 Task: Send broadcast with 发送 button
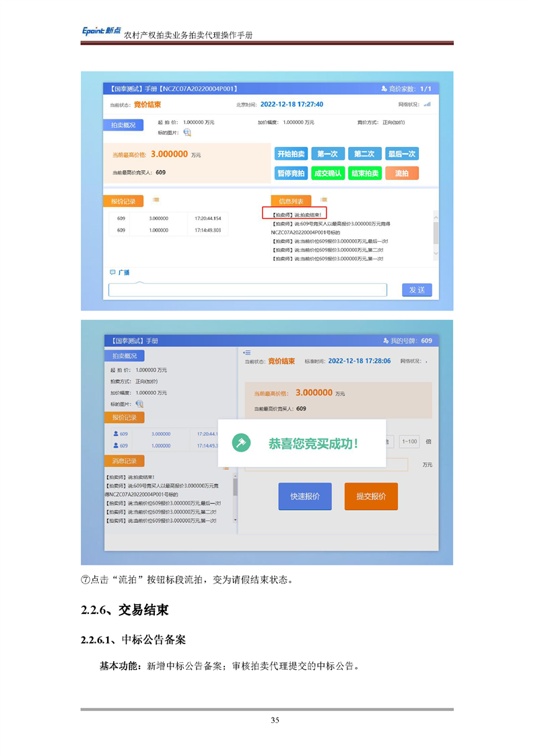(417, 290)
